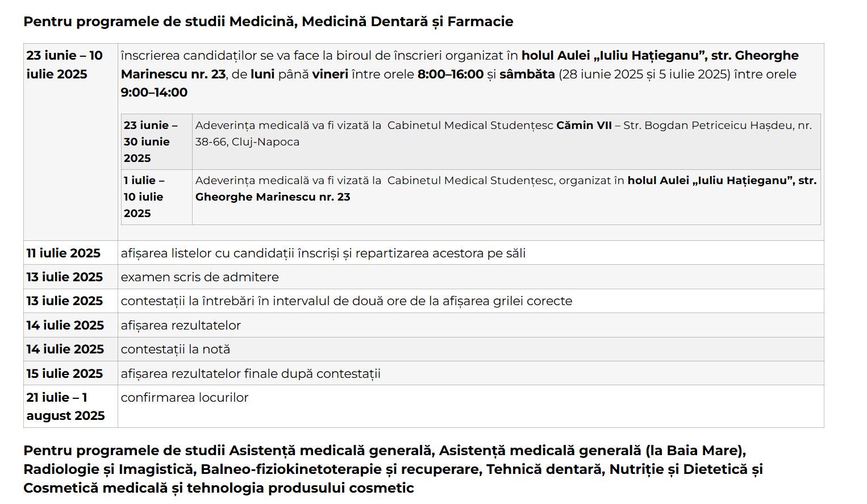Click the heading starting 'Pentru programele de studii Asistență medicală'
The width and height of the screenshot is (867, 504).
click(x=392, y=469)
